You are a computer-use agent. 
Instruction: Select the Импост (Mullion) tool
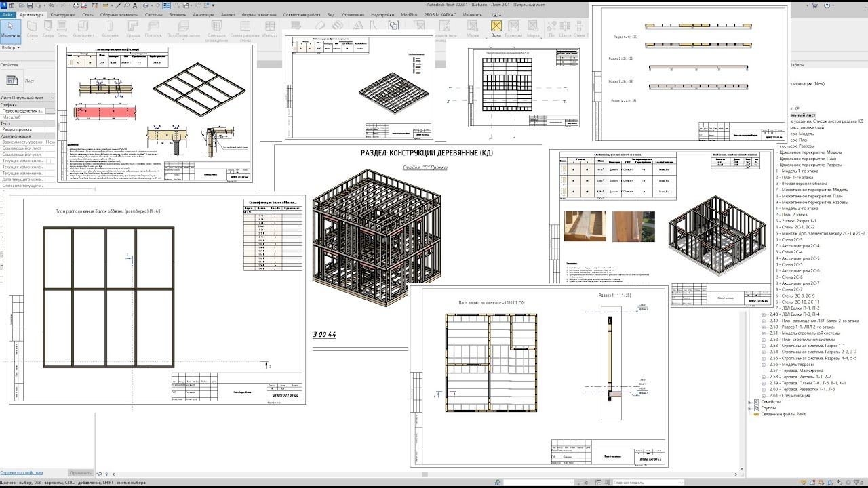(x=270, y=28)
